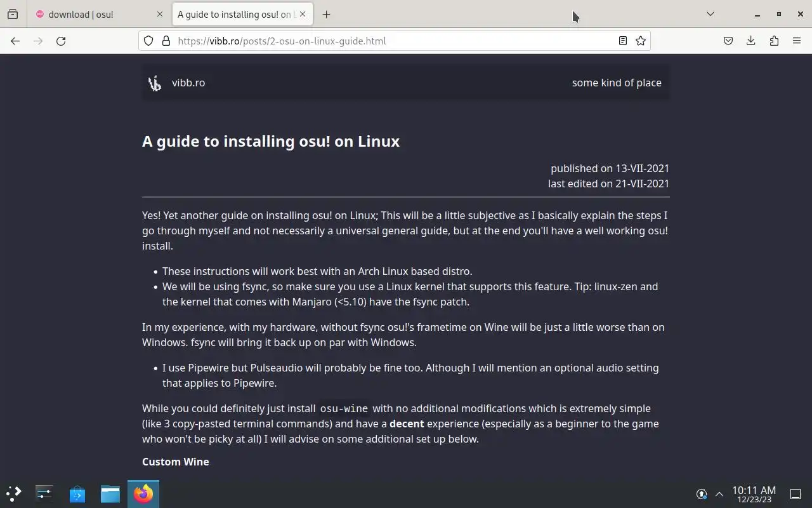Restore down the Firefox window

coord(779,14)
